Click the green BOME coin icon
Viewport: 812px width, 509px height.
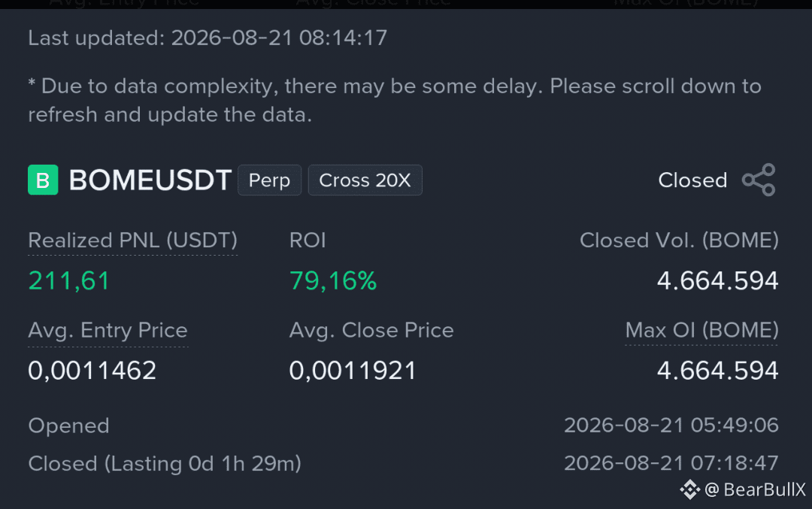point(43,180)
